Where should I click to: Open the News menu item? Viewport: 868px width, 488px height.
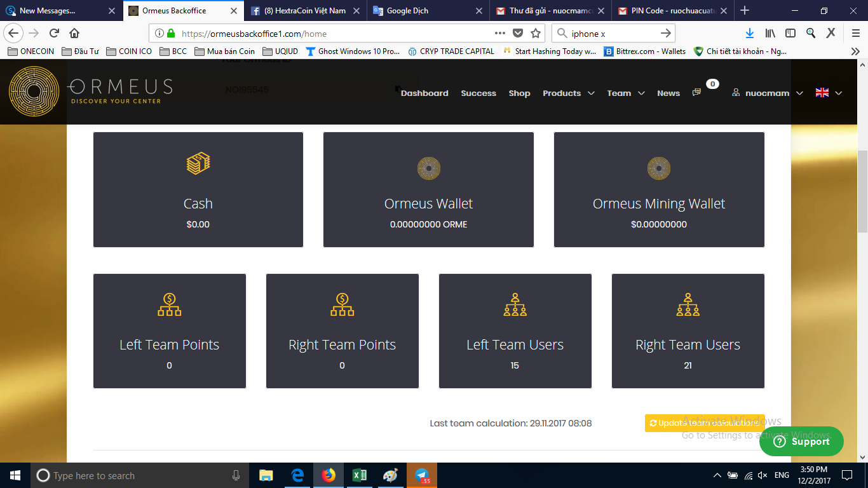click(x=668, y=93)
